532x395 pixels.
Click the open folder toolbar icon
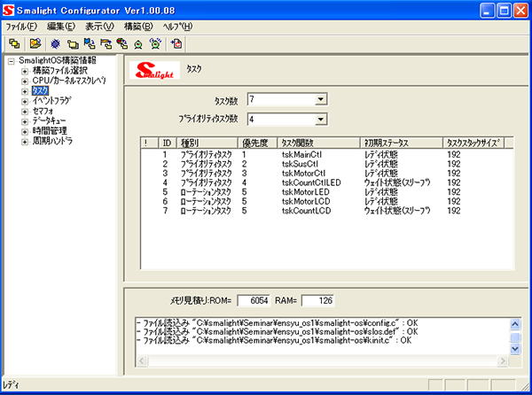coord(35,43)
